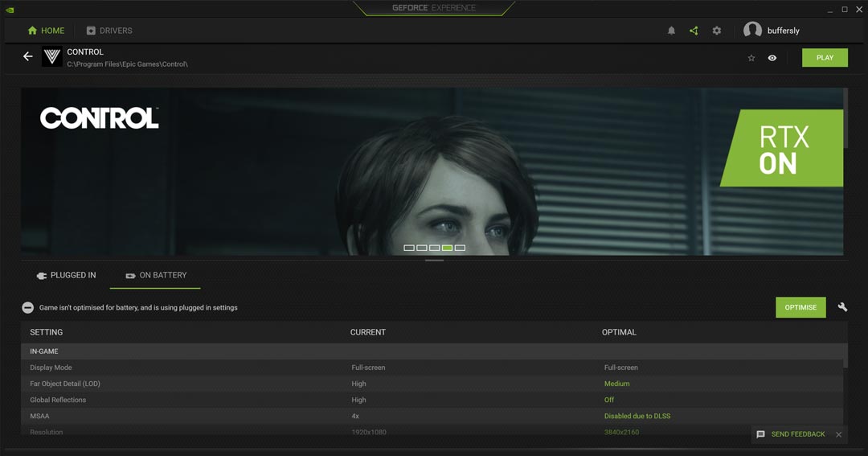
Task: Collapse the screenshot panel divider handle
Action: (434, 260)
